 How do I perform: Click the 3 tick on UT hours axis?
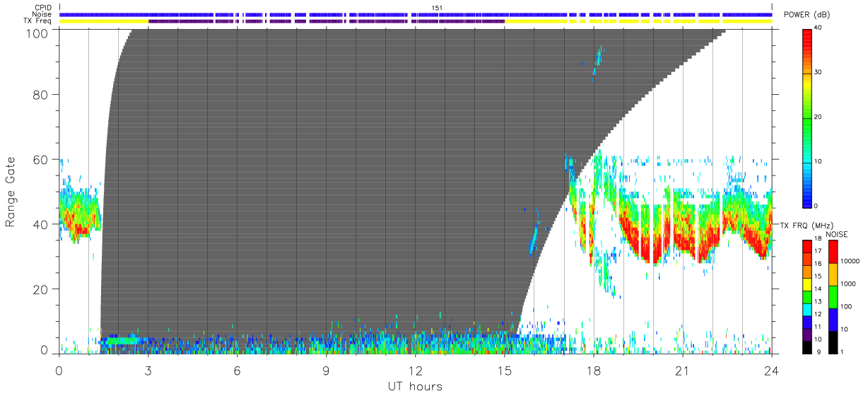click(148, 370)
